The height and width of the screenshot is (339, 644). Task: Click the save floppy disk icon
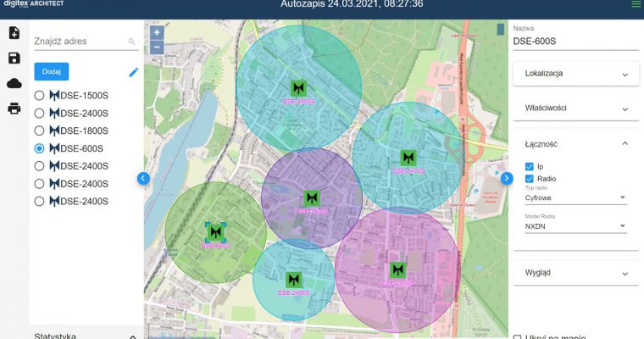[x=14, y=58]
